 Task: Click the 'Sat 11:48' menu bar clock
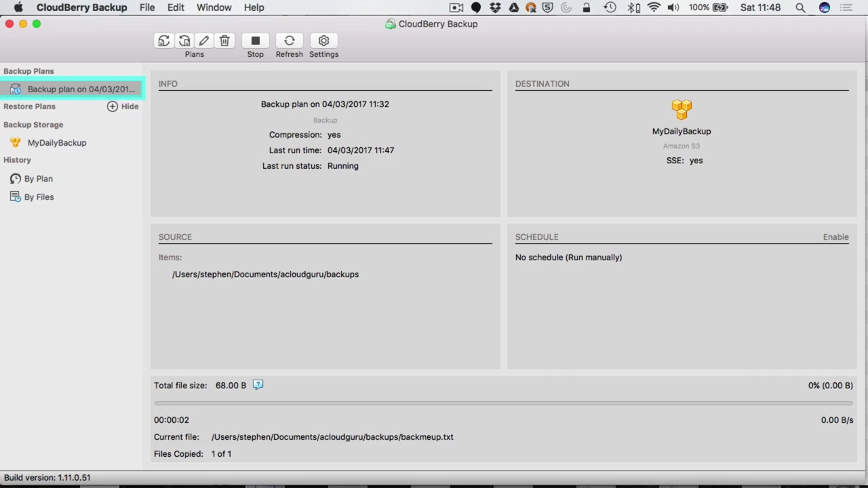tap(760, 7)
